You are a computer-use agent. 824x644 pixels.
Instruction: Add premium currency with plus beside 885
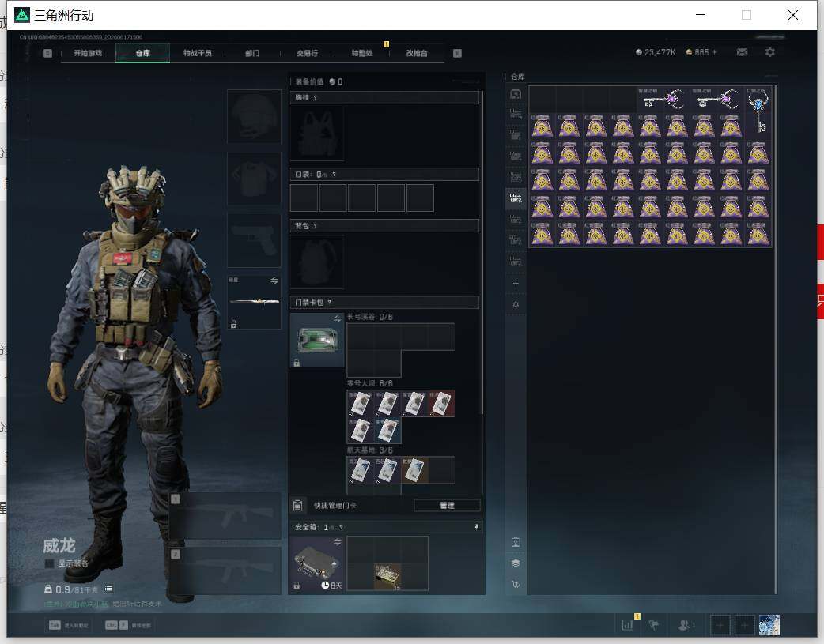pos(715,52)
